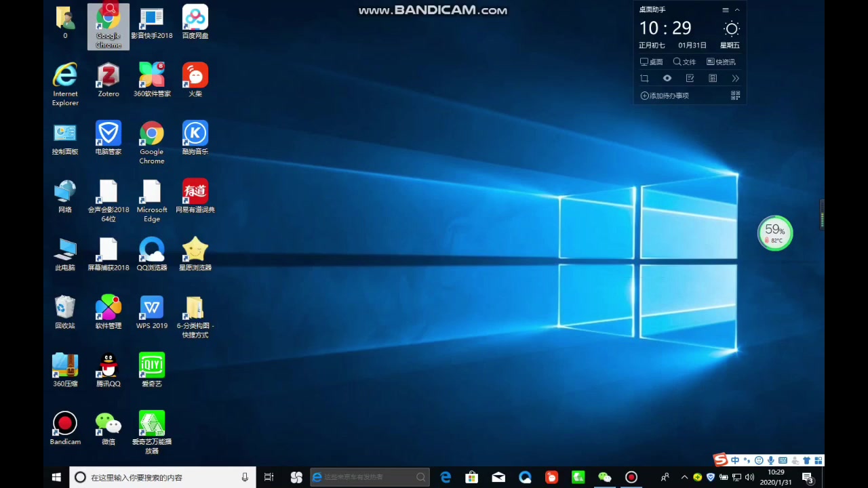Select the 网易有道词典 desktop icon
The width and height of the screenshot is (868, 488).
click(x=195, y=197)
